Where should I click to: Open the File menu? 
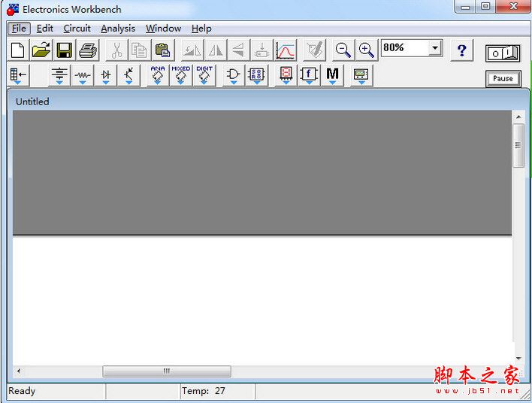point(19,29)
